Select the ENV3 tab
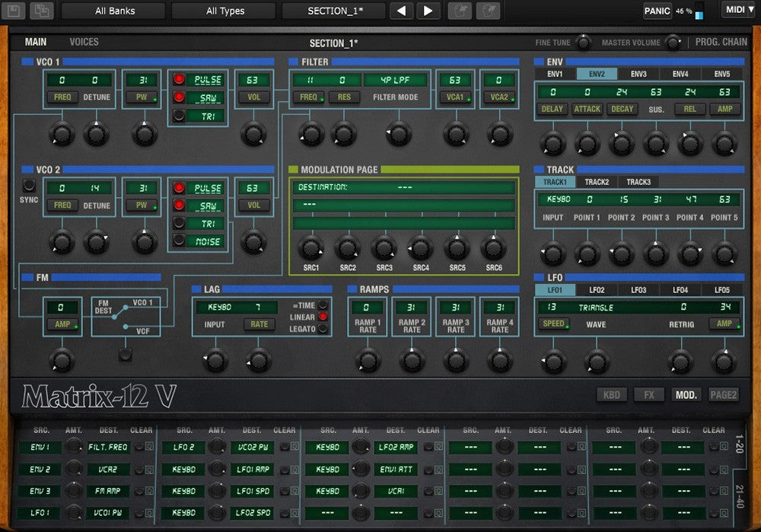The height and width of the screenshot is (532, 761). [x=638, y=74]
